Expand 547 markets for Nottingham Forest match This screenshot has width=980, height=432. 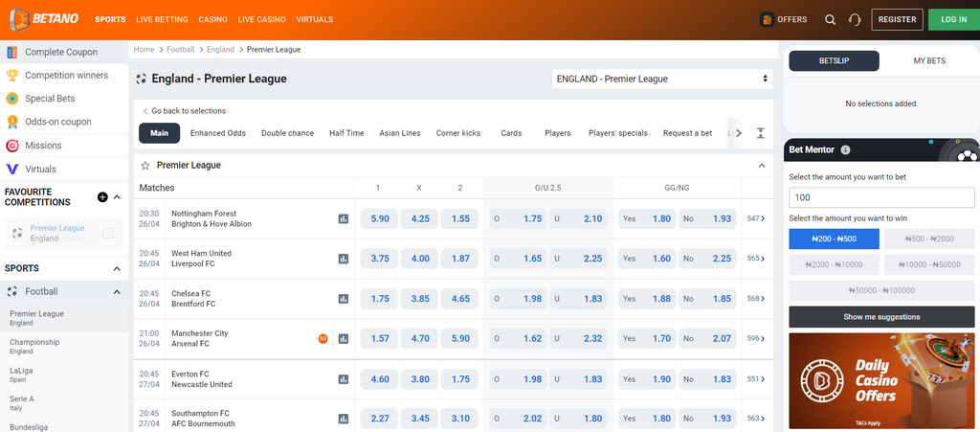(x=756, y=218)
